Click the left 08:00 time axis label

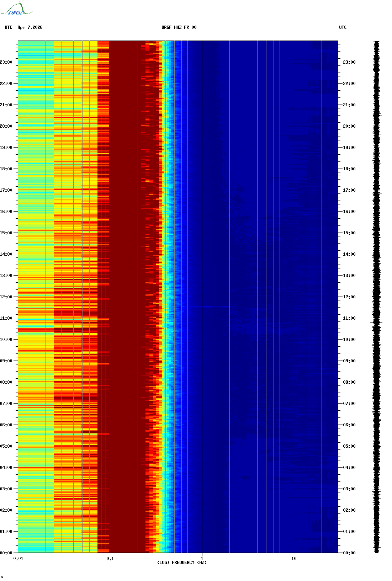click(x=6, y=382)
